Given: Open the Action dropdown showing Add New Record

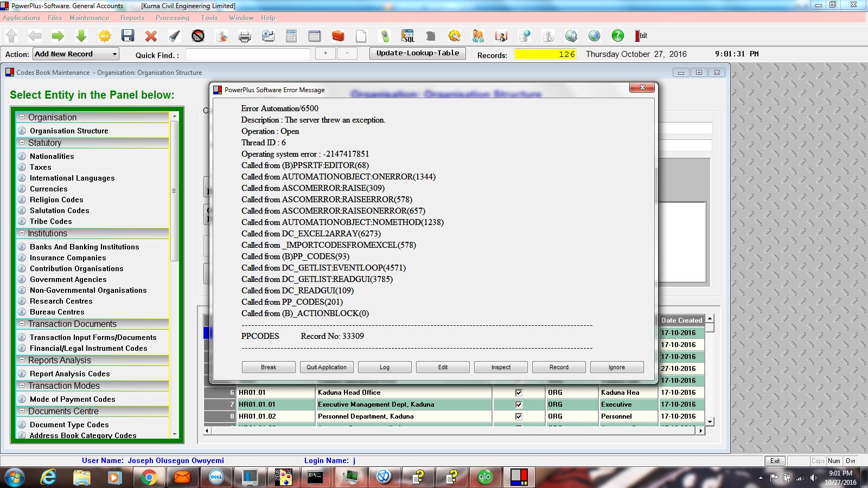Looking at the screenshot, I should point(113,54).
